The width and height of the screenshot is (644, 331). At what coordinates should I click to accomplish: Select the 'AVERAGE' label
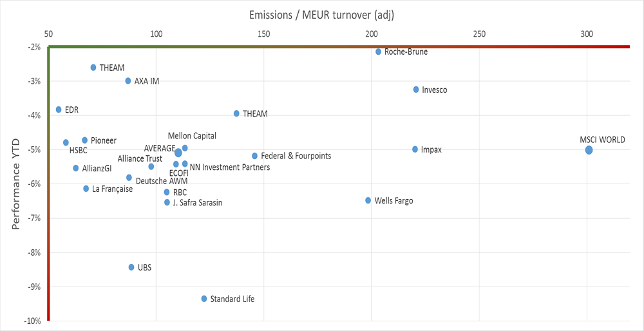coord(160,148)
